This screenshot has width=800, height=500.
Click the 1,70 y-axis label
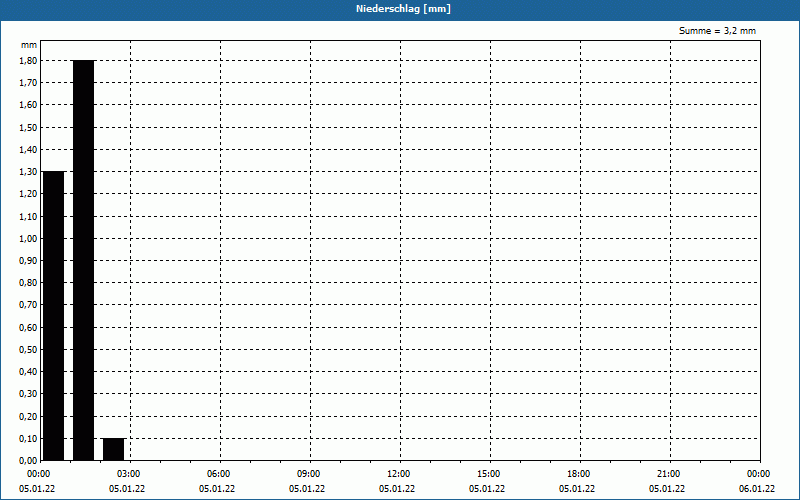coord(28,83)
